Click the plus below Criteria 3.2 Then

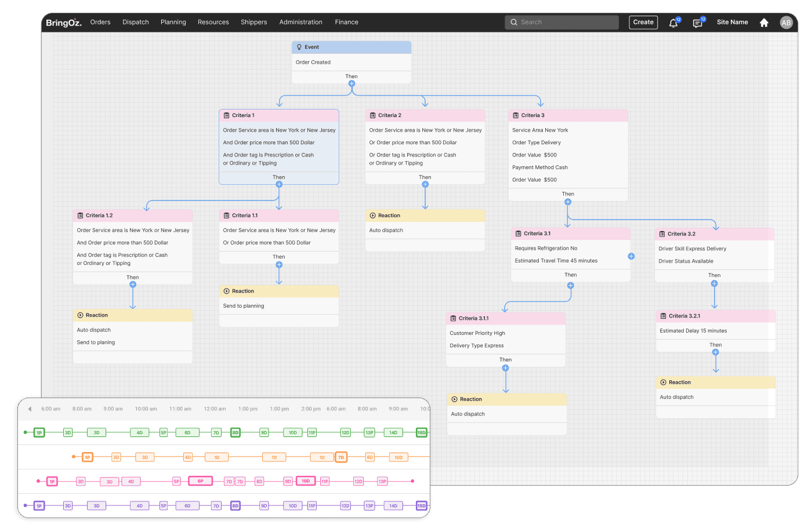click(x=714, y=283)
